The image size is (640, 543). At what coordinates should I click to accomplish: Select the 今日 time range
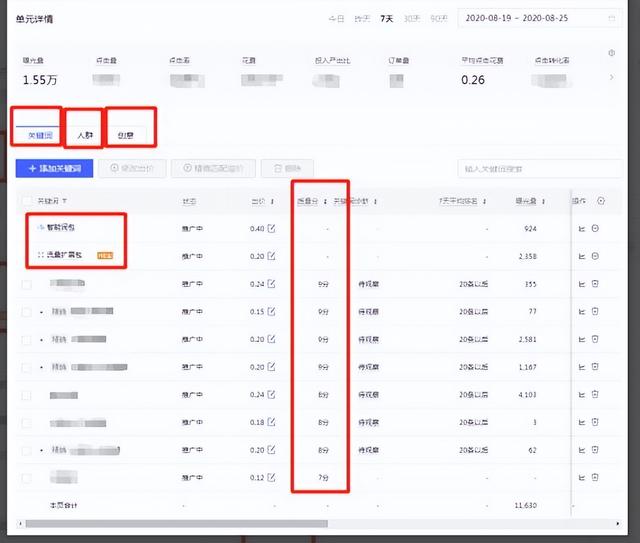pyautogui.click(x=336, y=19)
